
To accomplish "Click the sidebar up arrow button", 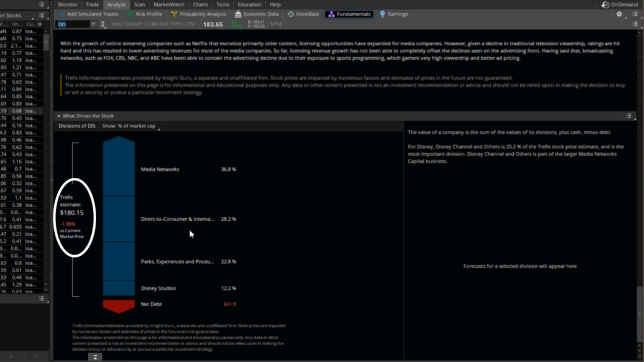I will click(x=11, y=357).
